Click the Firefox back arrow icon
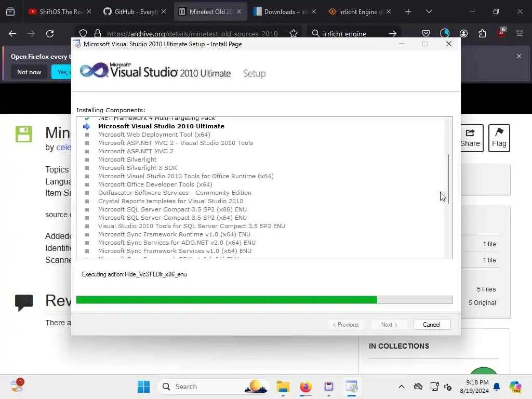532x399 pixels. pyautogui.click(x=12, y=34)
